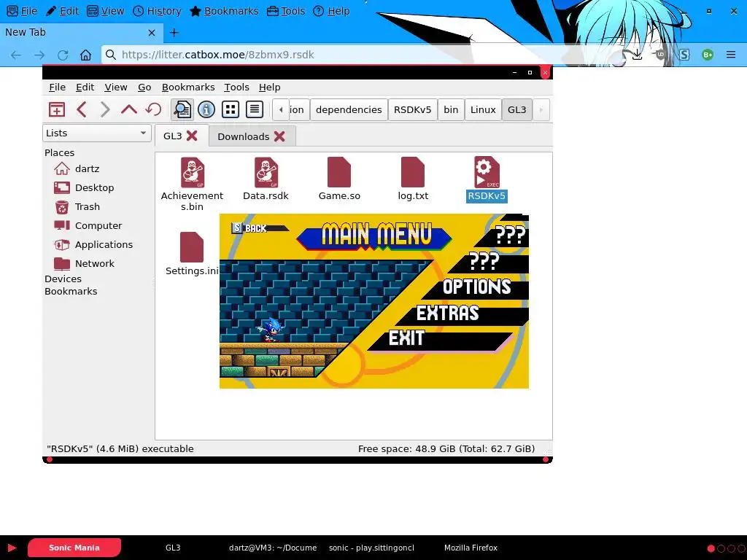
Task: Open file manager Bookmarks menu
Action: 188,87
